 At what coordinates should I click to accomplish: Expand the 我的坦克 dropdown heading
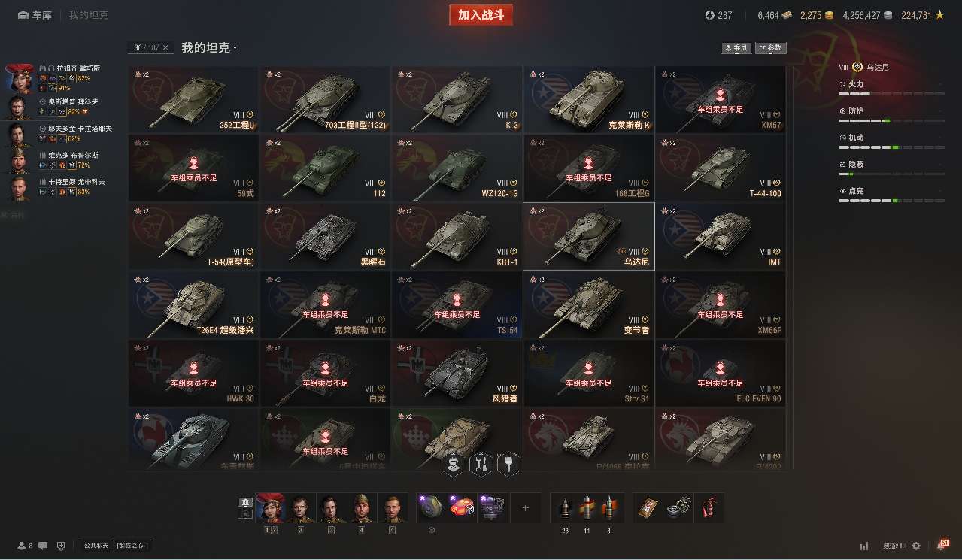209,47
